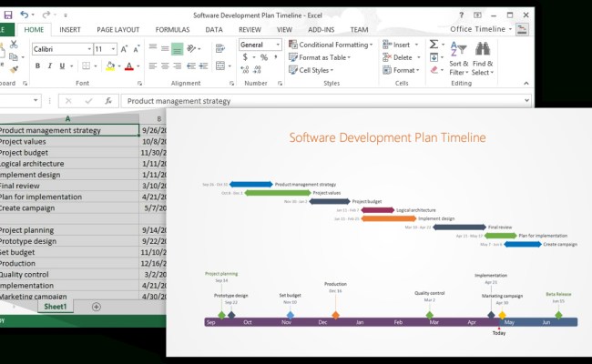Switch to the REVIEW tab

click(x=250, y=30)
